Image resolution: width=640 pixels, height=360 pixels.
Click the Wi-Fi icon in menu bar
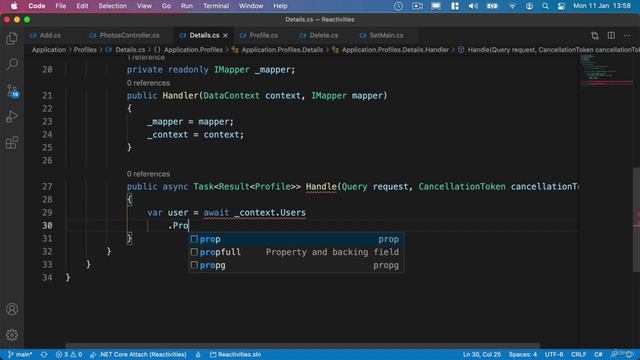click(x=512, y=6)
